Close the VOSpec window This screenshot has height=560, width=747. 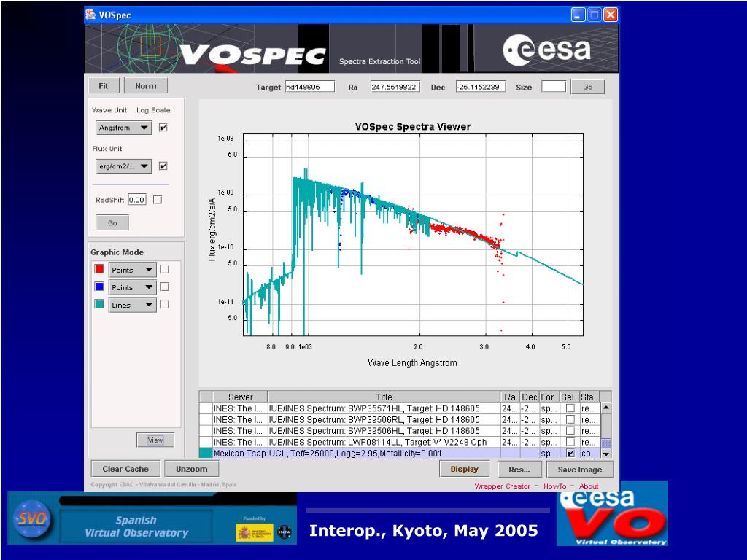pyautogui.click(x=611, y=15)
